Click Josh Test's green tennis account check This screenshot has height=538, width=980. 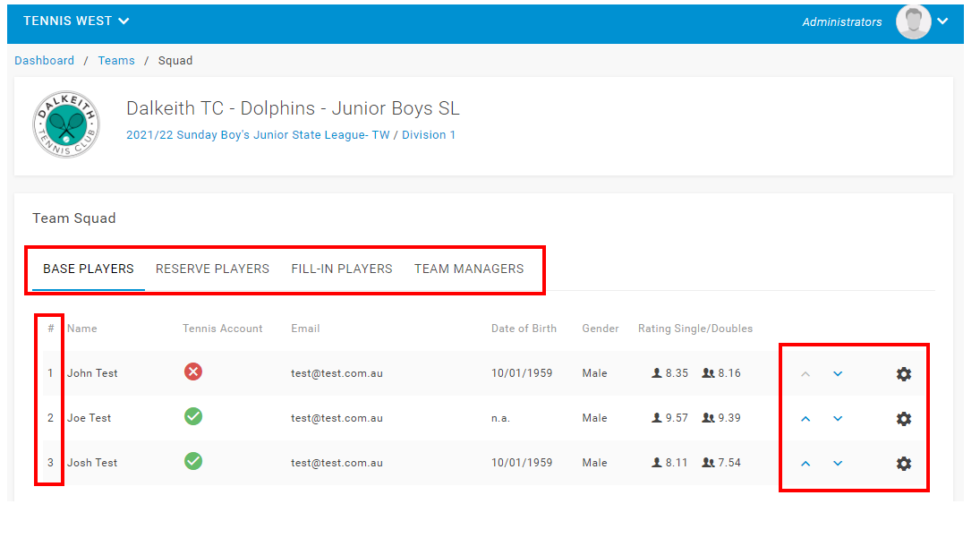(x=193, y=461)
